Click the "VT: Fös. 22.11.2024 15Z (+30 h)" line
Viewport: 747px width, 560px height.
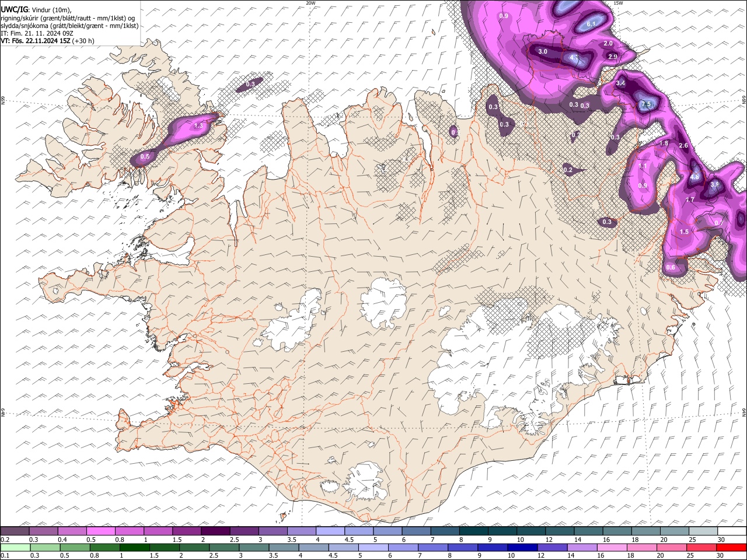click(47, 41)
